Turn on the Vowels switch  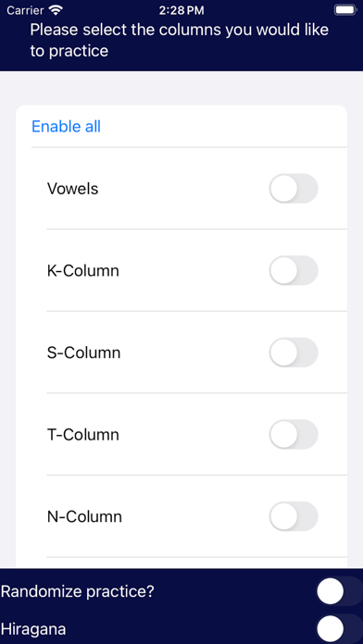(294, 189)
